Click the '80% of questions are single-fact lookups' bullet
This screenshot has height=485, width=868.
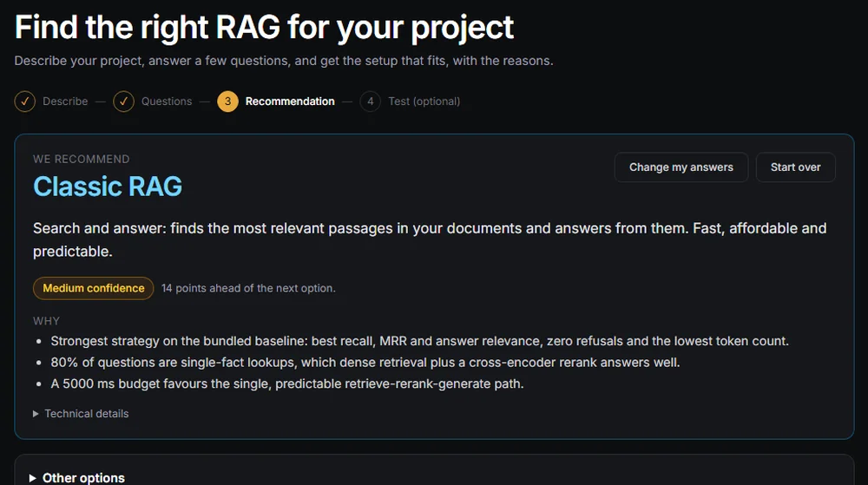click(365, 362)
